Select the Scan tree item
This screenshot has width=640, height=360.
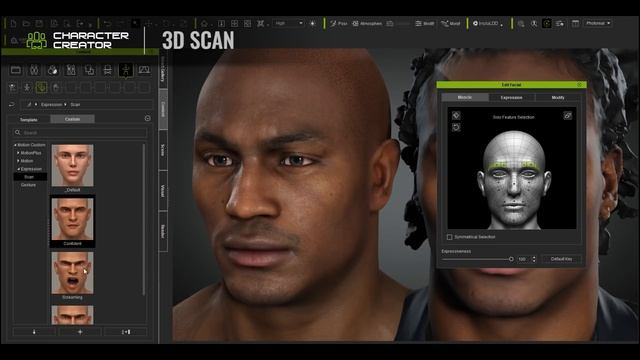click(x=30, y=177)
